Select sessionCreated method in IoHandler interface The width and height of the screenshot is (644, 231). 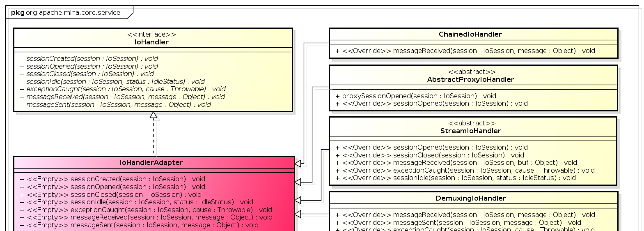click(x=89, y=59)
